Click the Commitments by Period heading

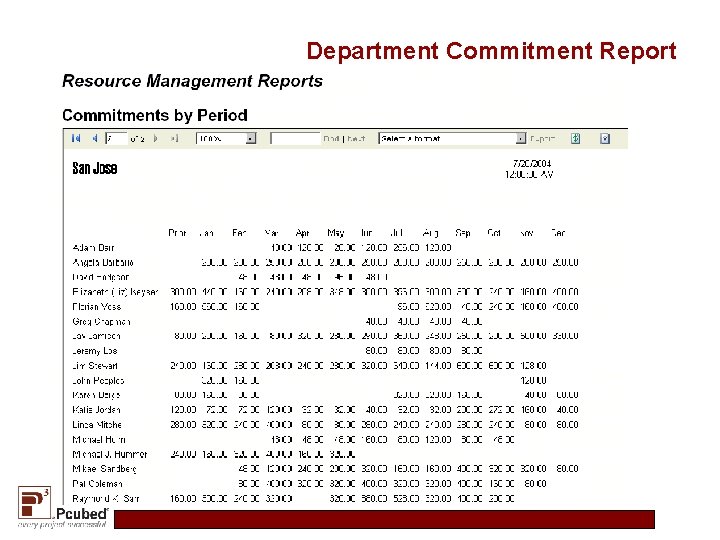tap(155, 115)
